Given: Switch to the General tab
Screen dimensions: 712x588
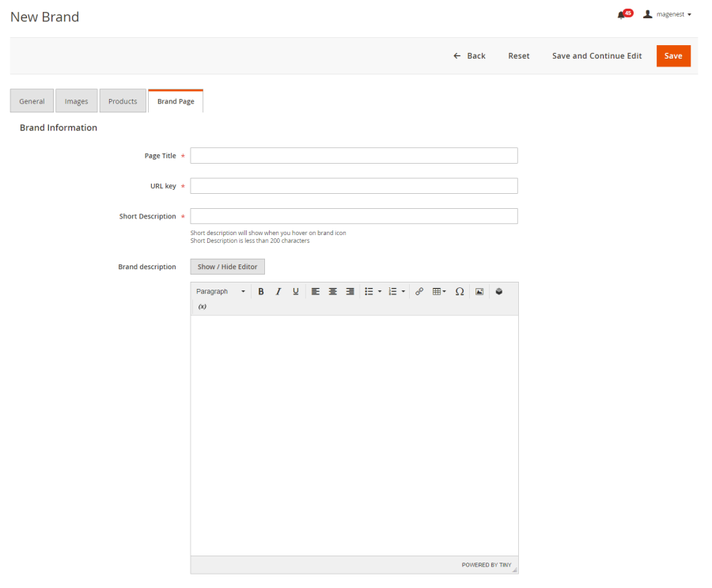Looking at the screenshot, I should pyautogui.click(x=32, y=101).
